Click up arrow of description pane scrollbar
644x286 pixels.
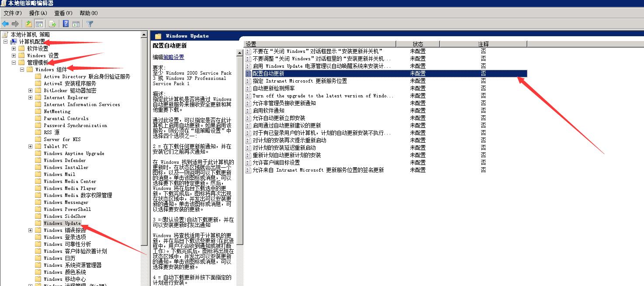(x=240, y=53)
